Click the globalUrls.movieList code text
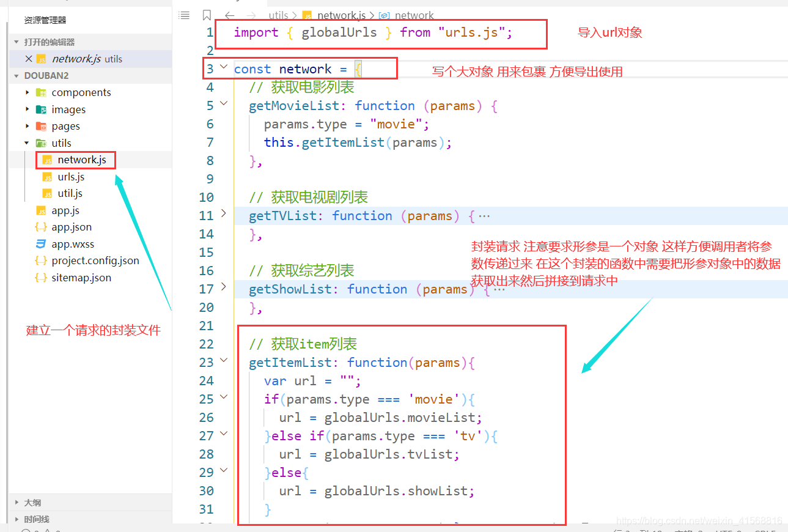Image resolution: width=788 pixels, height=532 pixels. point(400,418)
